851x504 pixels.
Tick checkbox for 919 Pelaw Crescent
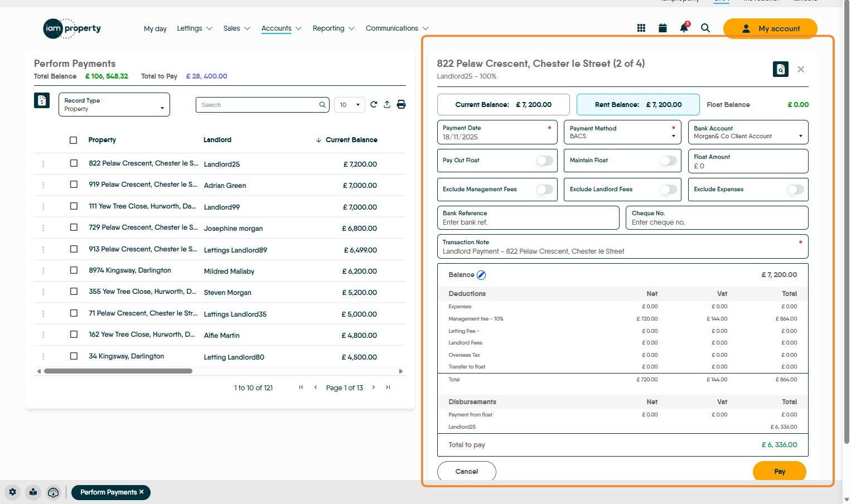[x=74, y=185]
